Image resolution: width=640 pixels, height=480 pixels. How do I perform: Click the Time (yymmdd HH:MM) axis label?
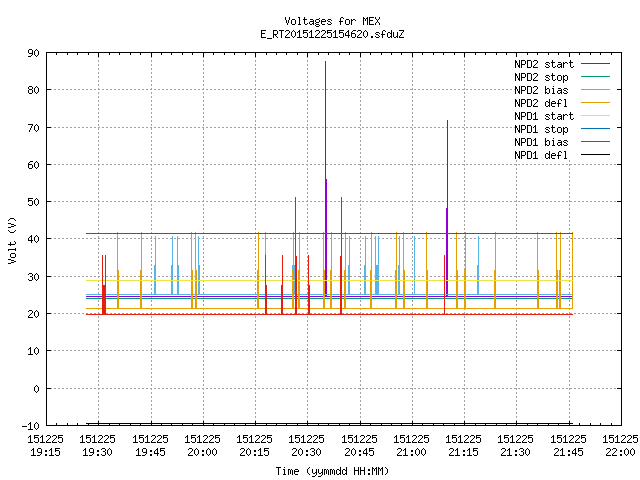pos(332,471)
